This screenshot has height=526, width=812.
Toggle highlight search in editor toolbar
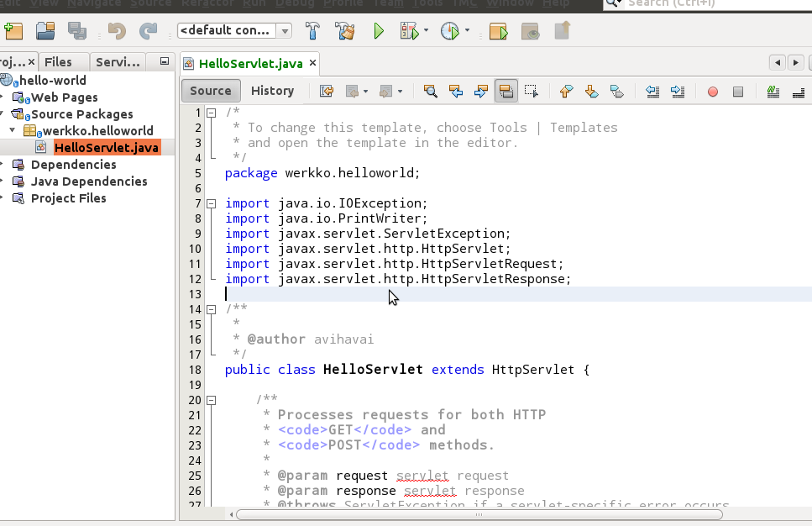point(506,92)
